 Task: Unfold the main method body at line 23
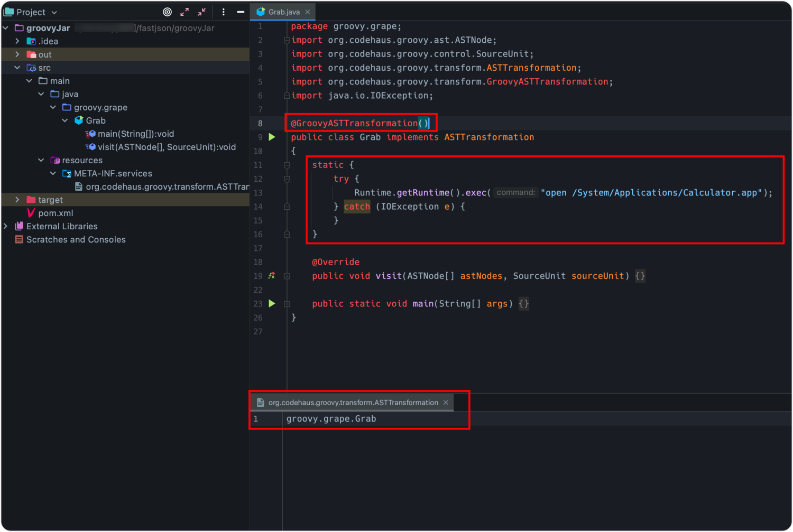pyautogui.click(x=287, y=304)
